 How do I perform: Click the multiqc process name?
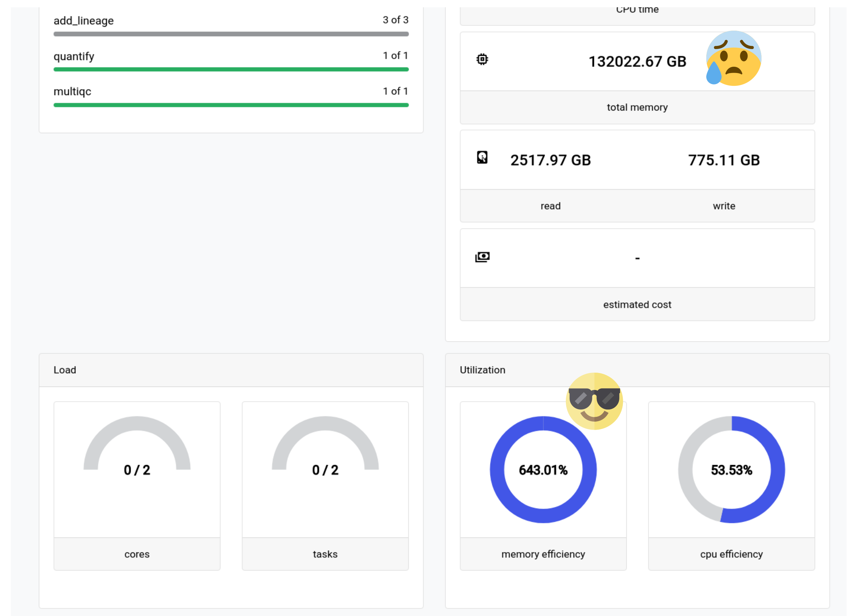click(72, 91)
